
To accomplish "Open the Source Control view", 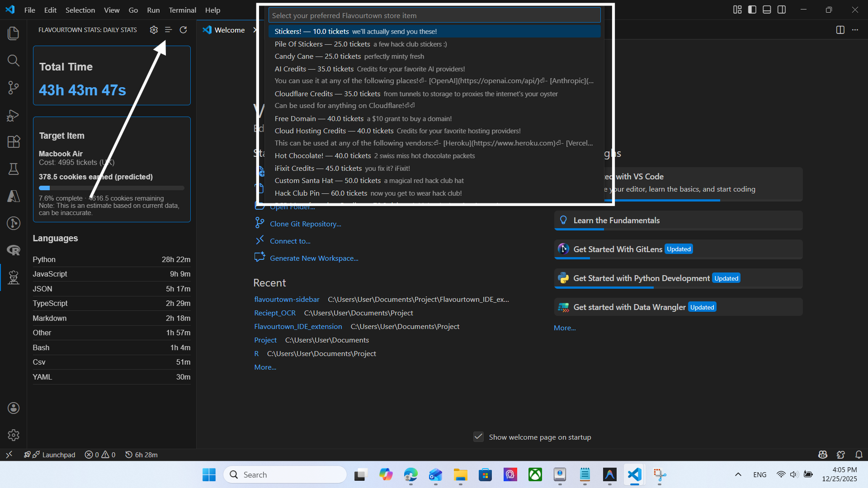I will click(x=14, y=88).
